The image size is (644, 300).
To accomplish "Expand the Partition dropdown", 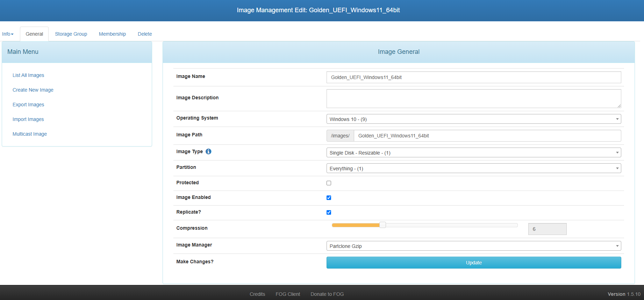I will tap(474, 169).
